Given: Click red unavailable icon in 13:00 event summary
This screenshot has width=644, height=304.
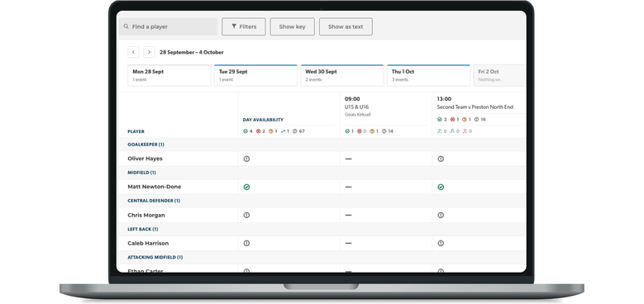Looking at the screenshot, I should point(452,120).
